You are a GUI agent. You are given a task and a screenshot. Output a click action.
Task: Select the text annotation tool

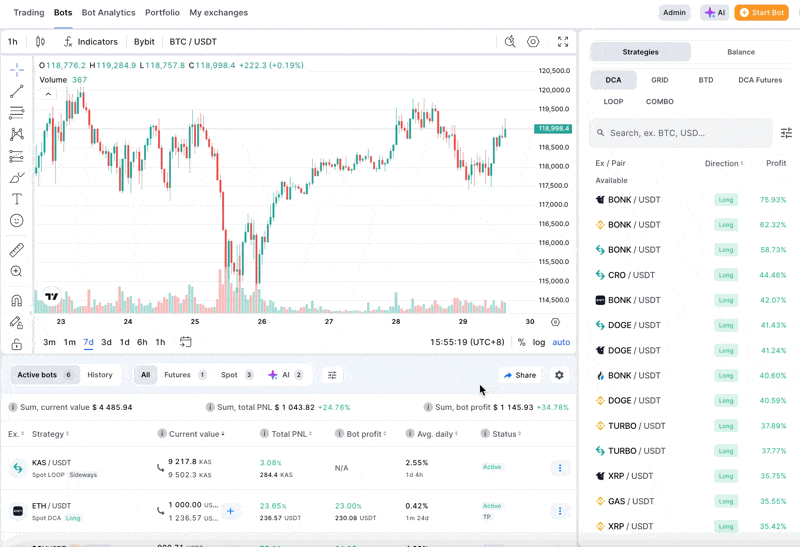pos(17,199)
